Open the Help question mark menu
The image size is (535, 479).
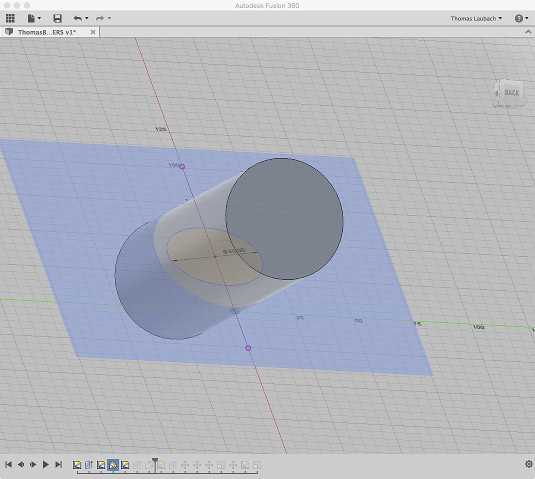(x=521, y=18)
